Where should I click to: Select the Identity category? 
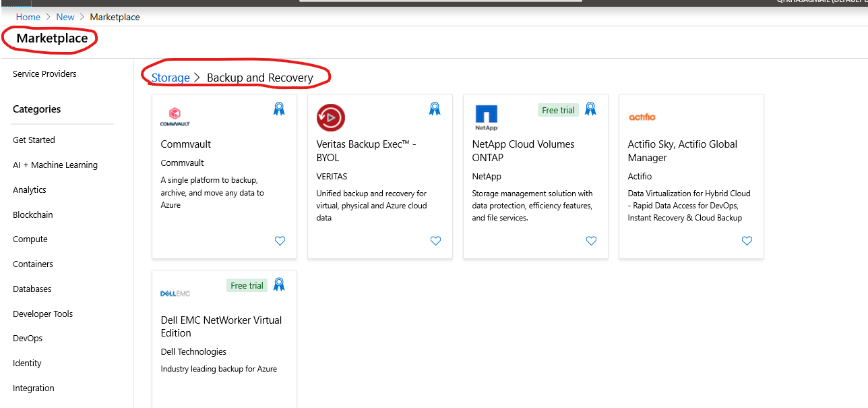click(x=27, y=363)
